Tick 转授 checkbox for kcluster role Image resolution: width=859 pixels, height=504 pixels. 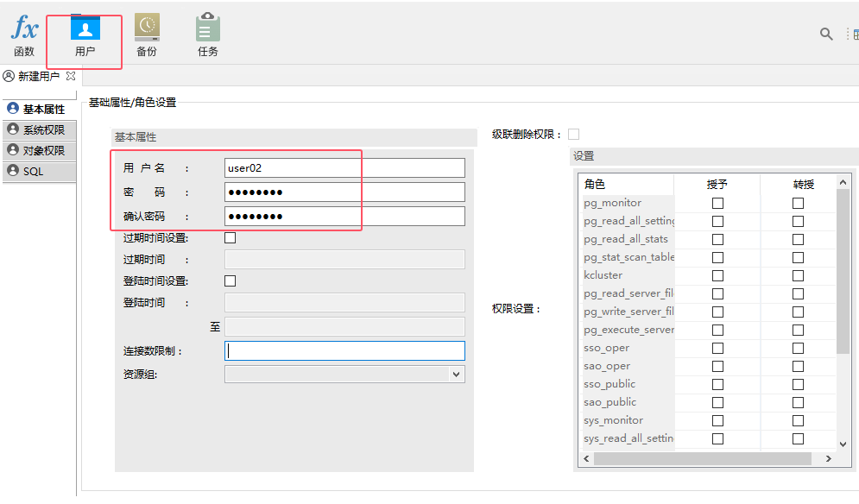(x=798, y=276)
